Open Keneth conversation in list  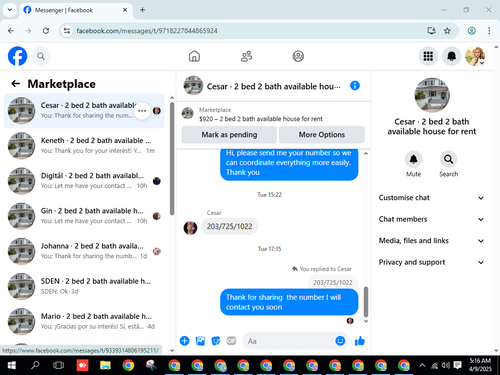84,146
